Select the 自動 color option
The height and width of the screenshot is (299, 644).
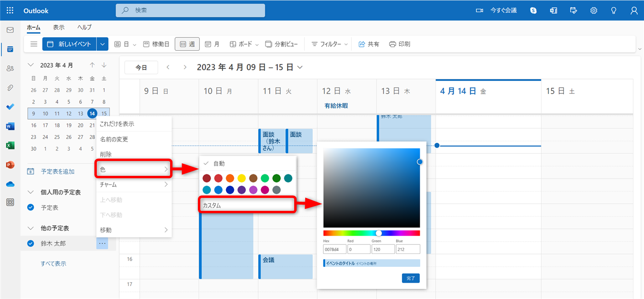coord(219,164)
